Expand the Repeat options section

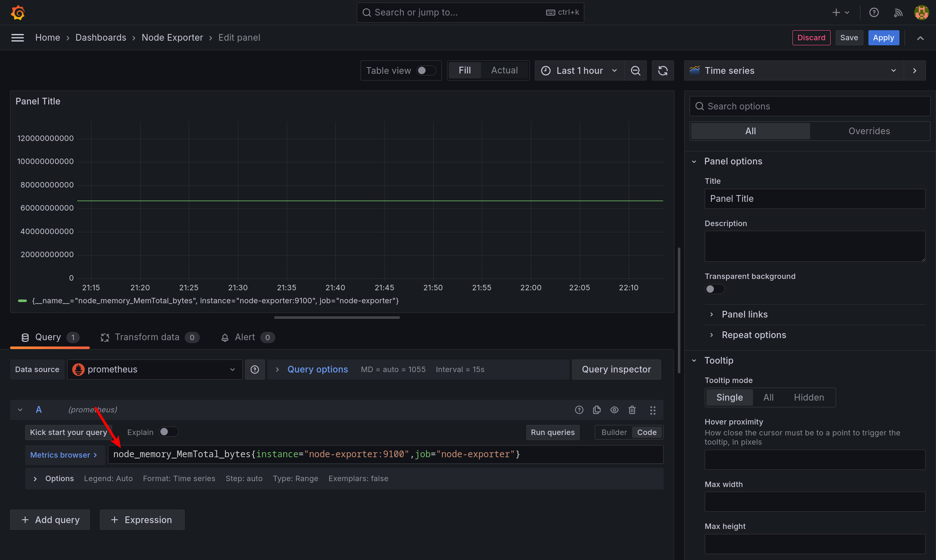[x=753, y=335]
